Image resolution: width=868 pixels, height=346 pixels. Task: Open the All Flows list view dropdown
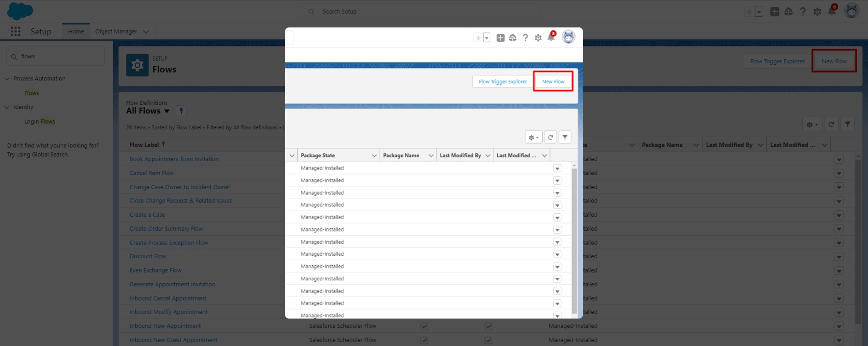tap(167, 111)
